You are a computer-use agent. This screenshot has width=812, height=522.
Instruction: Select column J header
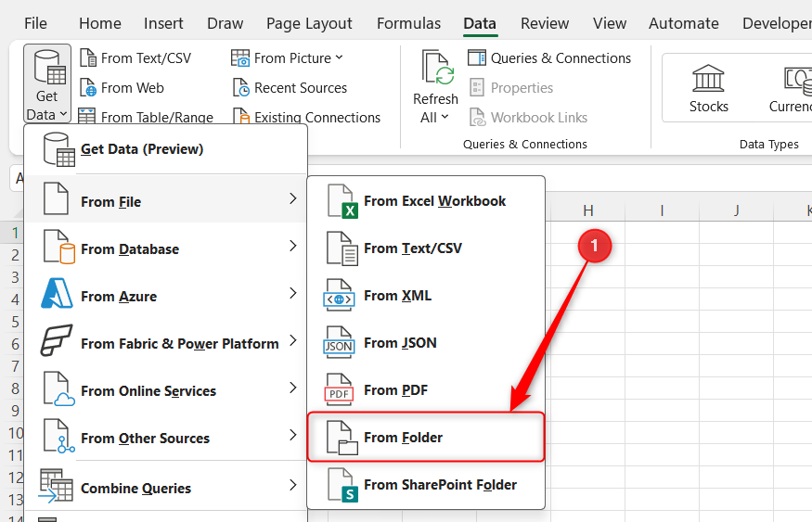point(736,210)
